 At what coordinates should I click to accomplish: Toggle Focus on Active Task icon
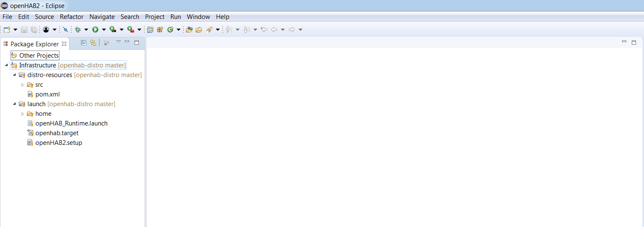pyautogui.click(x=106, y=43)
